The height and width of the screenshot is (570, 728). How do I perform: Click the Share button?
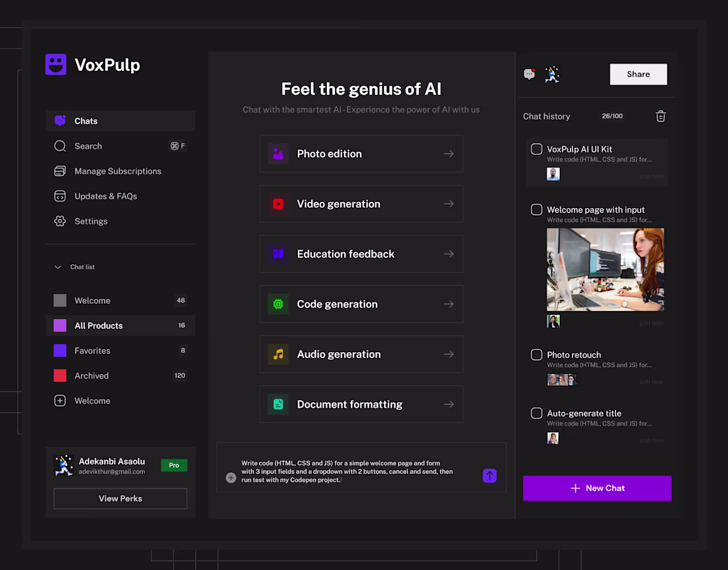[x=637, y=74]
